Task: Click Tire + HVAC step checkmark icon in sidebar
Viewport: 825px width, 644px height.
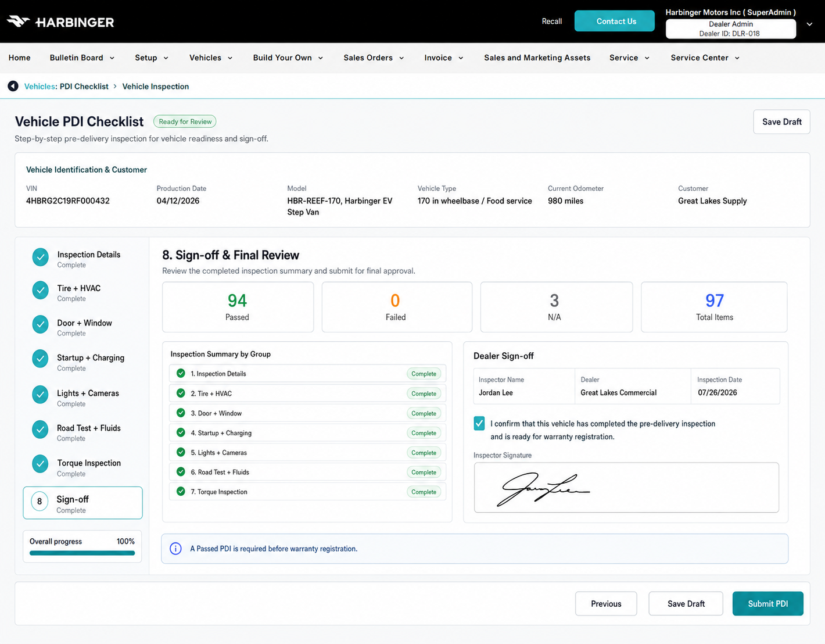Action: click(x=40, y=291)
